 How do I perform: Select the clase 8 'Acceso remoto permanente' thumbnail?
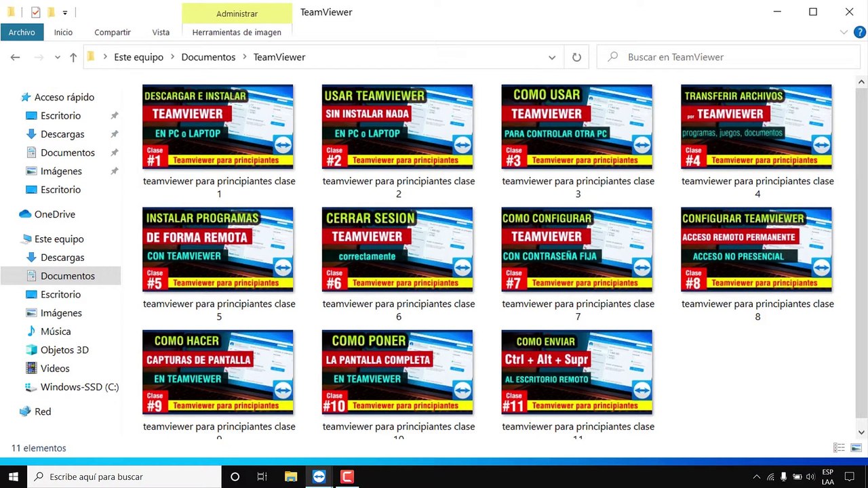757,249
